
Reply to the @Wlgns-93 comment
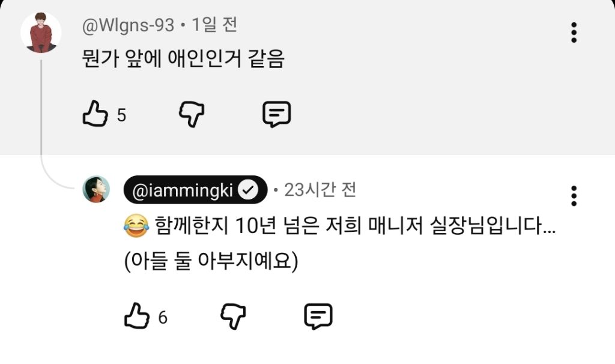tap(276, 114)
